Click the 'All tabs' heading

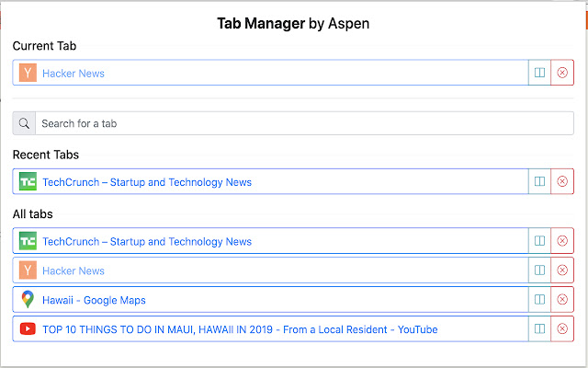(33, 214)
